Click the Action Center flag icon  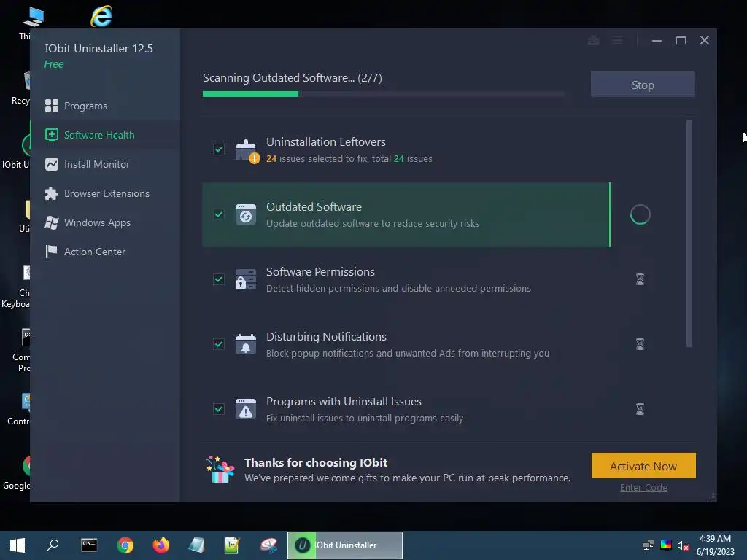point(51,252)
